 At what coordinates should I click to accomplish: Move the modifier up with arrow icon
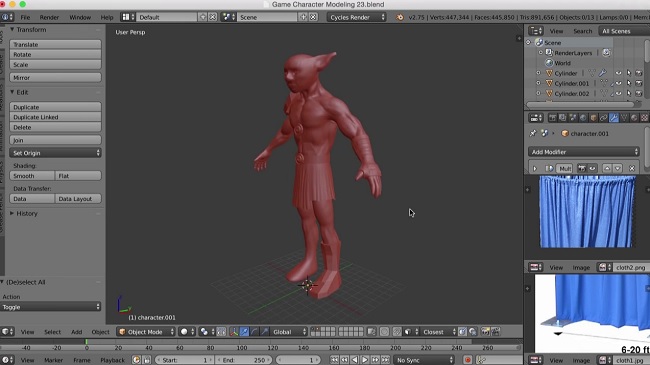coord(607,168)
